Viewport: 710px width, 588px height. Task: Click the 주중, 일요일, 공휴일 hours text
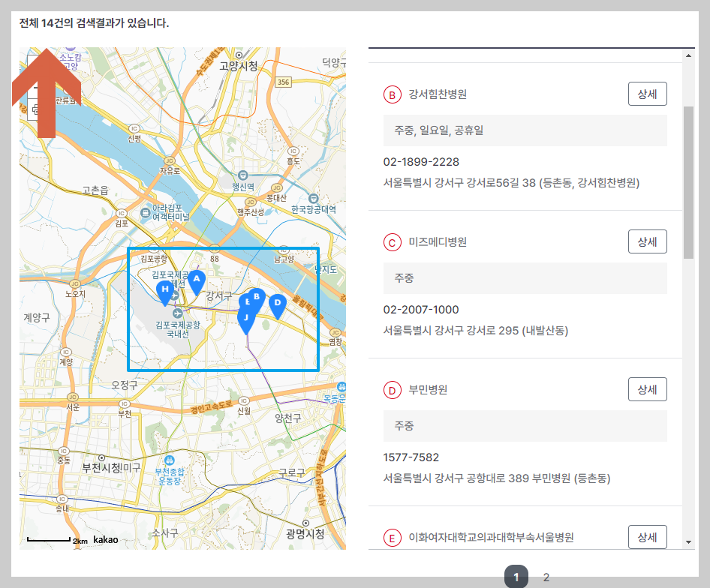click(439, 130)
